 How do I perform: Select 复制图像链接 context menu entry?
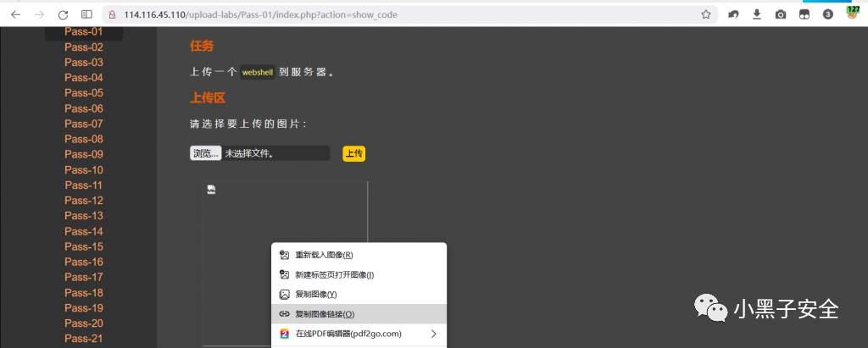point(324,314)
